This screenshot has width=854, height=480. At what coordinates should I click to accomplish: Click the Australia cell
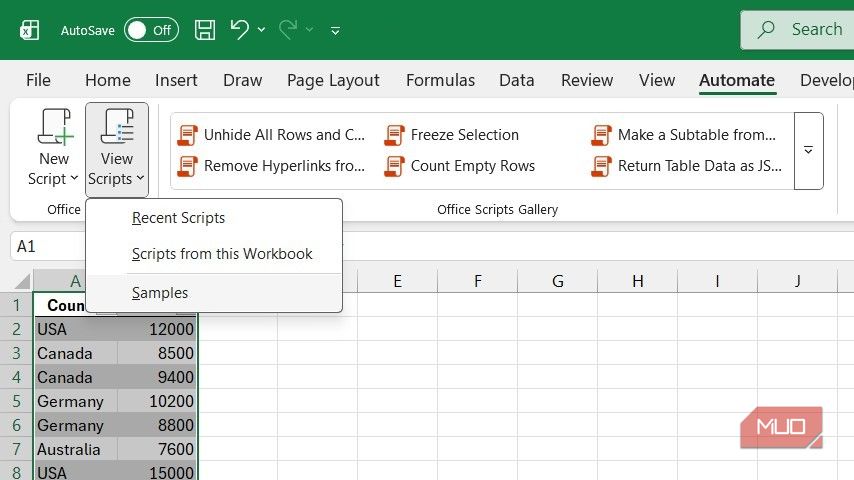tap(76, 449)
